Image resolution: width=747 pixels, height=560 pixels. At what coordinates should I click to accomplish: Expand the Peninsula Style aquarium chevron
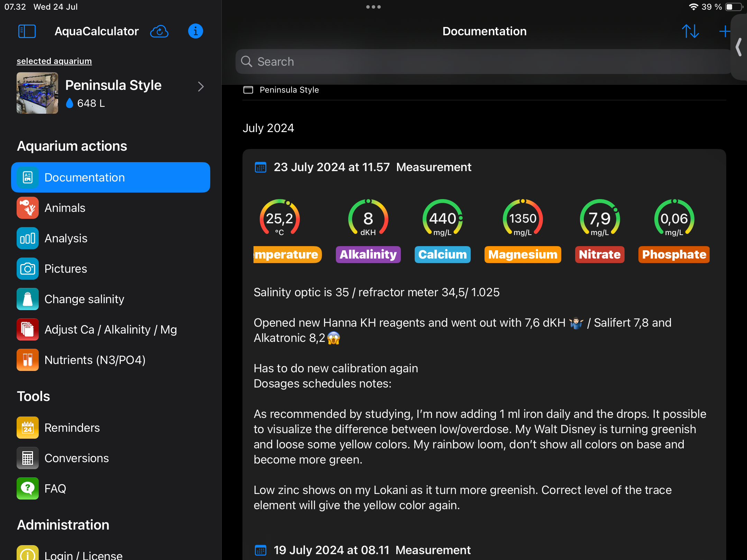click(x=201, y=86)
